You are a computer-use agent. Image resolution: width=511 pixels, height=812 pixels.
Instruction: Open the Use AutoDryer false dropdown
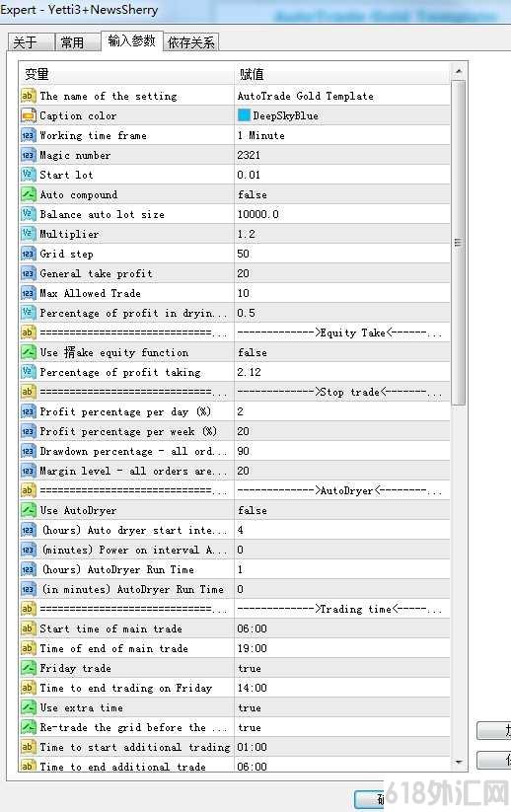tap(342, 510)
